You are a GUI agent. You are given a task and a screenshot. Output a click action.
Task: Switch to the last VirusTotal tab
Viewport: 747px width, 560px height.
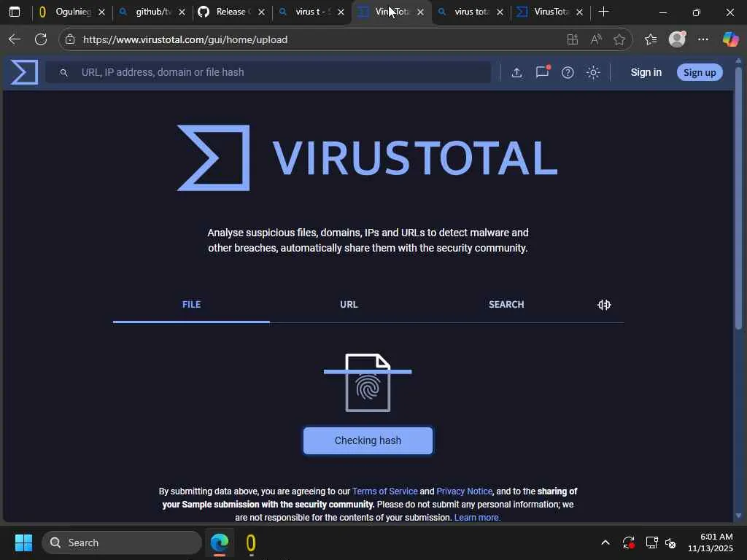[x=550, y=12]
